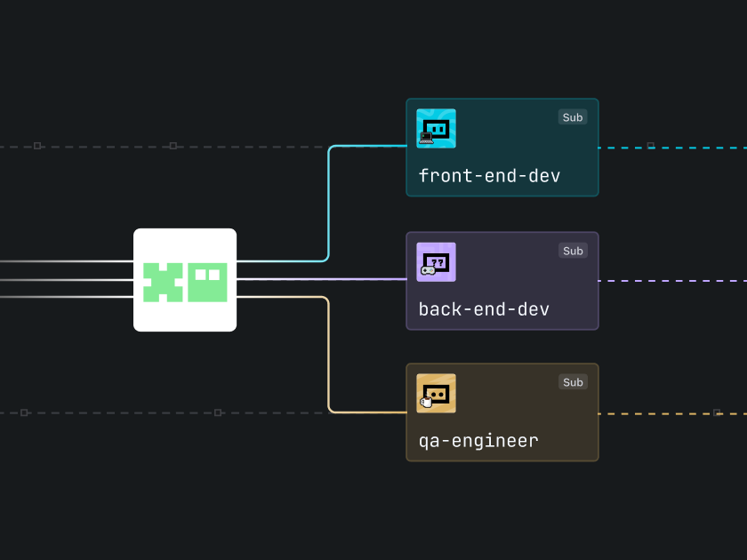Select the back-end-dev node label

[x=484, y=309]
